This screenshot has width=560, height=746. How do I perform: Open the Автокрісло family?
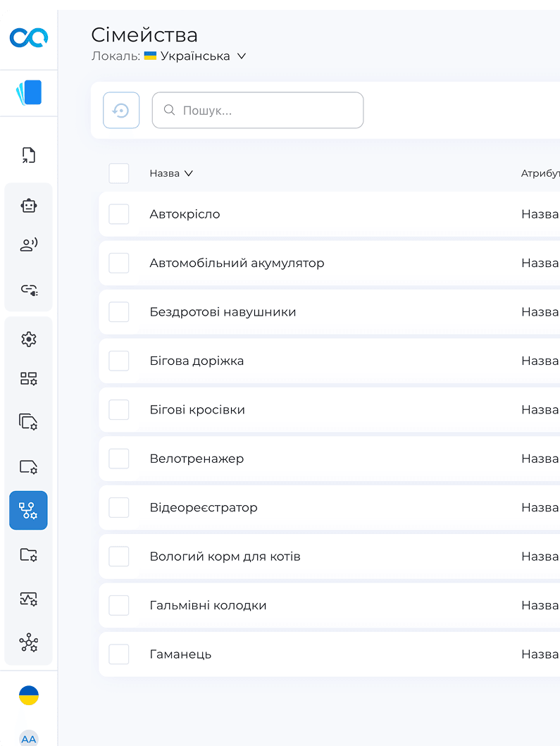click(x=185, y=214)
